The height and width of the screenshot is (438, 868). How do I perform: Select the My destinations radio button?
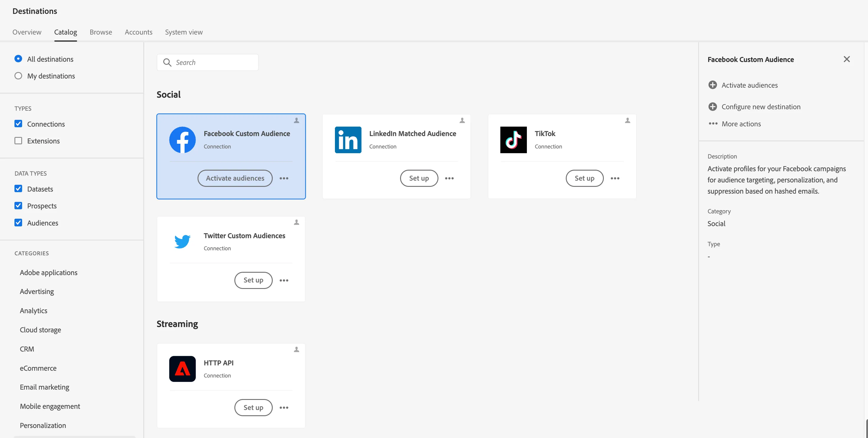coord(18,76)
